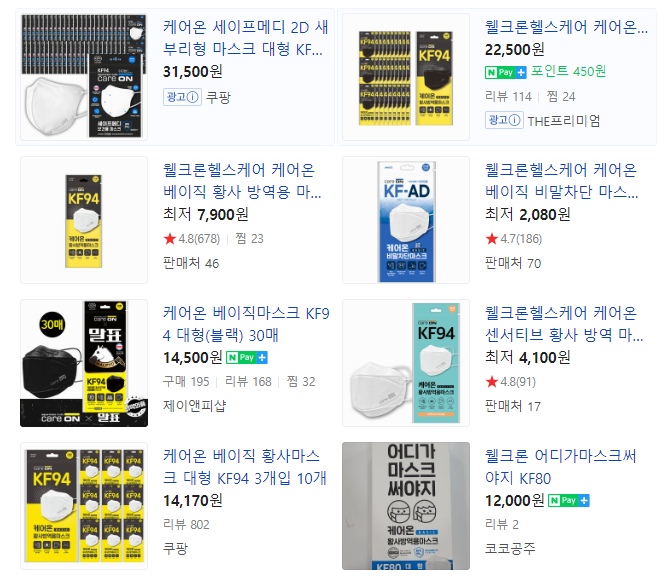662x581 pixels.
Task: Click the 제이앤피샵 seller name
Action: [x=195, y=406]
